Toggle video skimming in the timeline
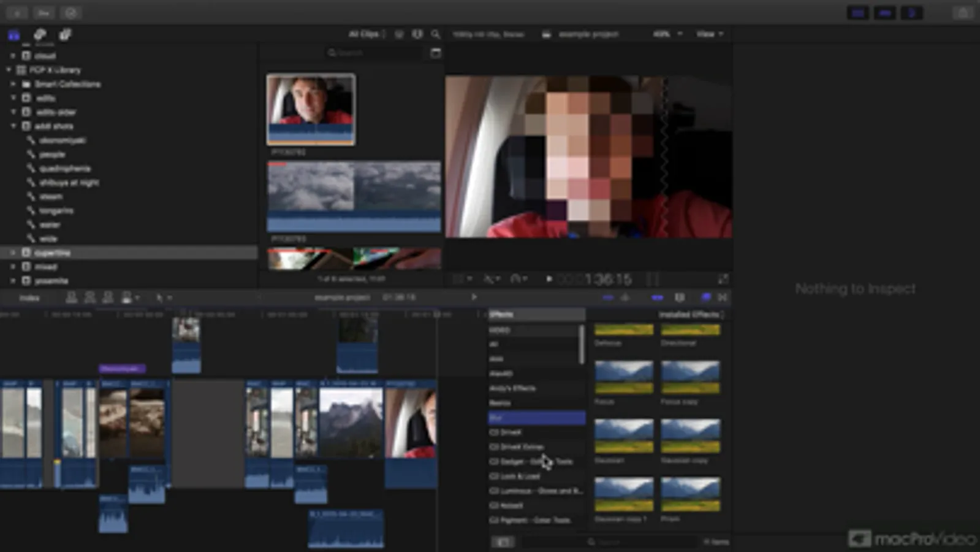The width and height of the screenshot is (980, 552). pyautogui.click(x=608, y=297)
